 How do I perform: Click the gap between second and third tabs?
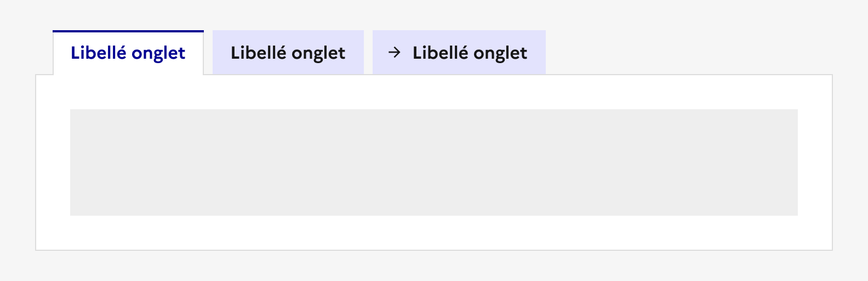point(368,53)
